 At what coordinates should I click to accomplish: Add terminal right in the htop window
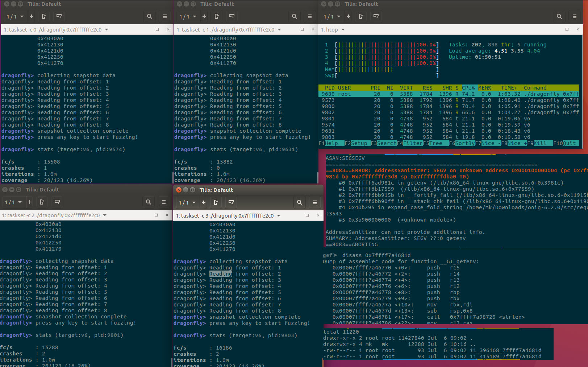361,16
